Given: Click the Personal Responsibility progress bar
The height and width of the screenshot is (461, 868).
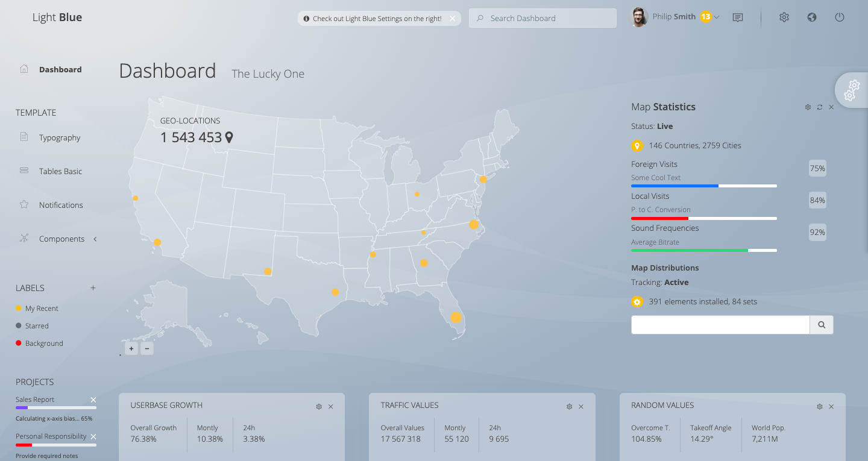Looking at the screenshot, I should point(56,445).
